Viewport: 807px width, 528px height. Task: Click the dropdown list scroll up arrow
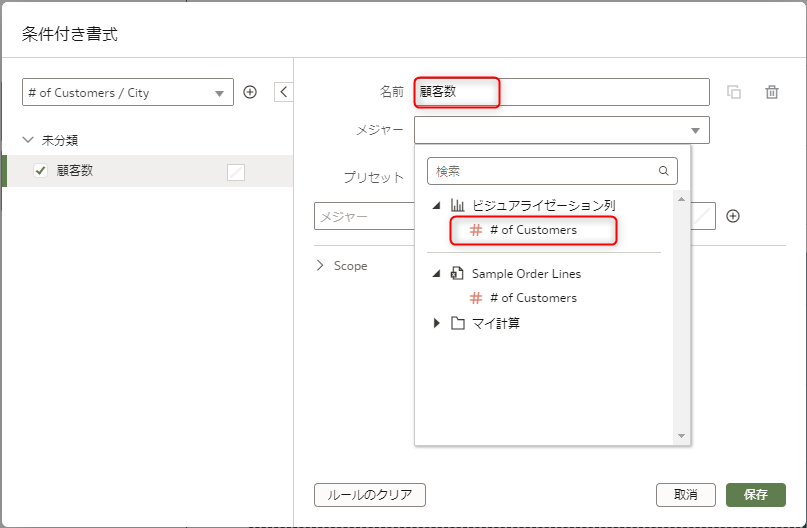(x=681, y=199)
